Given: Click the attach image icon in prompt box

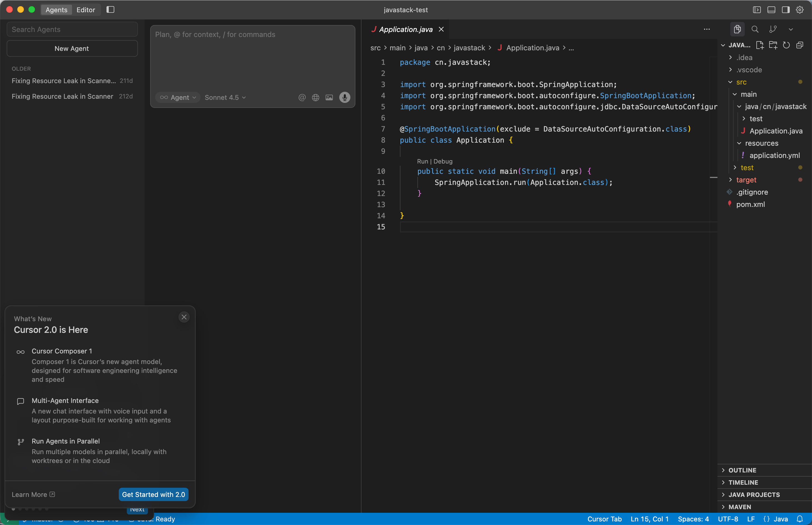Looking at the screenshot, I should click(x=329, y=98).
